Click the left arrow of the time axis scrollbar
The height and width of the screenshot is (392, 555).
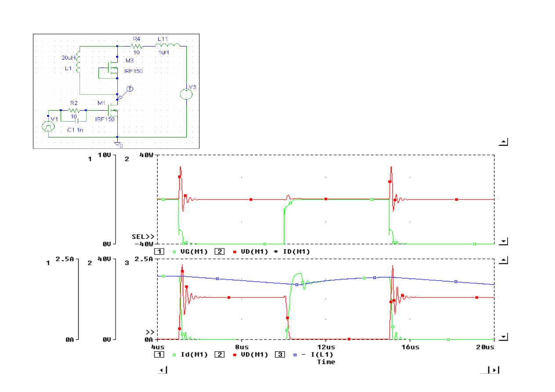pos(163,370)
